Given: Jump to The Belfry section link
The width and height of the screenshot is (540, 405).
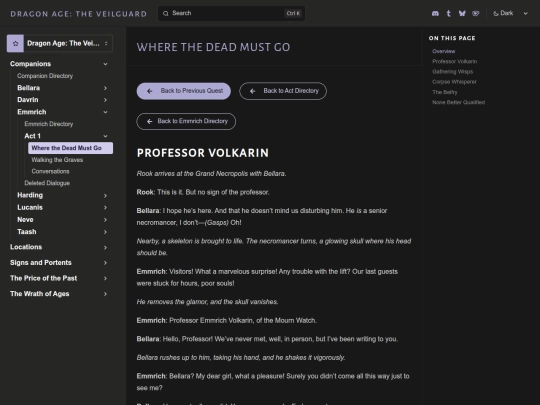Looking at the screenshot, I should tap(445, 92).
